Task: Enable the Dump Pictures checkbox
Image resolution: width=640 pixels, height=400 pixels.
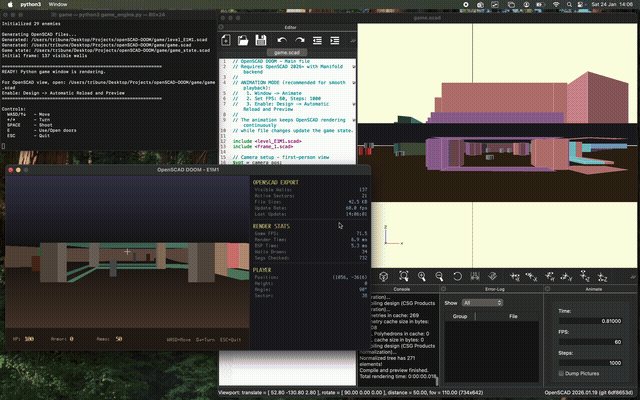Action: point(561,373)
